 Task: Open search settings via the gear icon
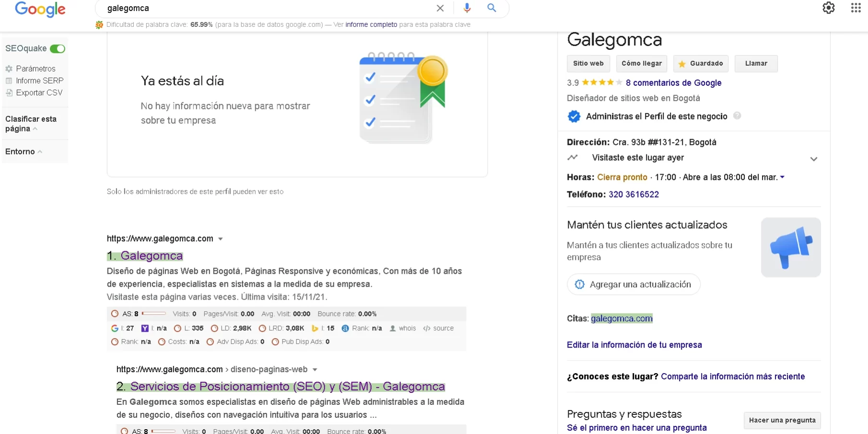click(829, 8)
